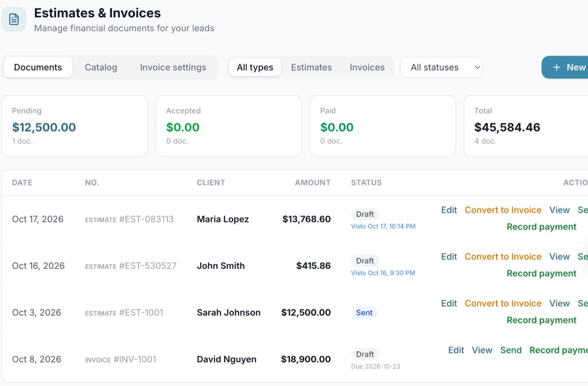Click the Paid summary card
The width and height of the screenshot is (588, 386).
pyautogui.click(x=383, y=126)
